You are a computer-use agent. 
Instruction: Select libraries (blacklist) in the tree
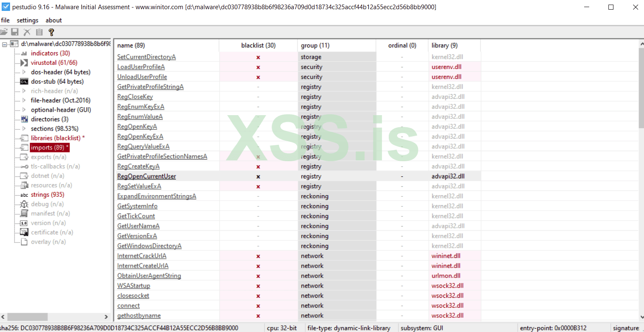[x=58, y=138]
